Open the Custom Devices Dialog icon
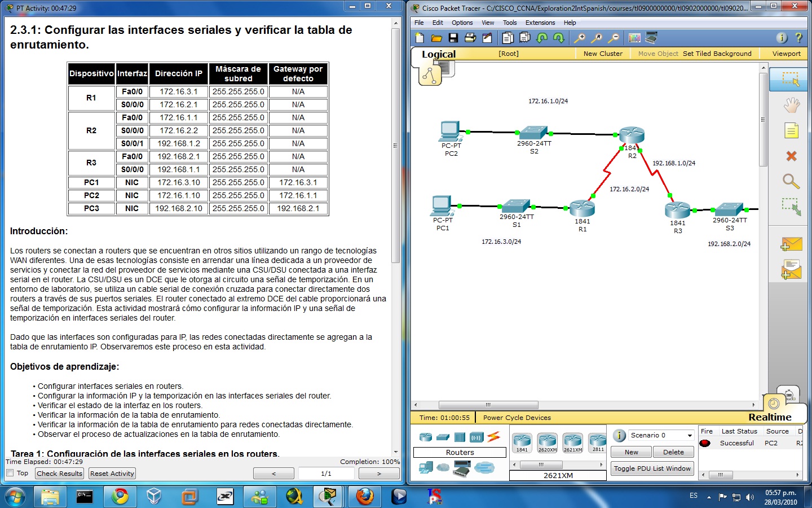 pos(651,38)
